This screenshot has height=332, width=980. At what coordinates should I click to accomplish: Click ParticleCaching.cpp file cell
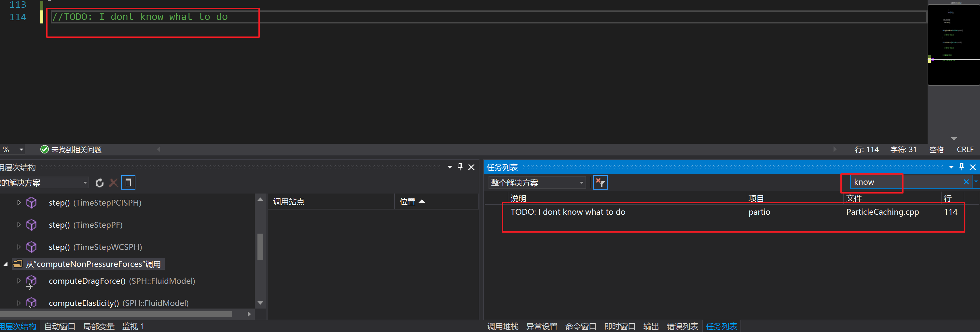(882, 212)
